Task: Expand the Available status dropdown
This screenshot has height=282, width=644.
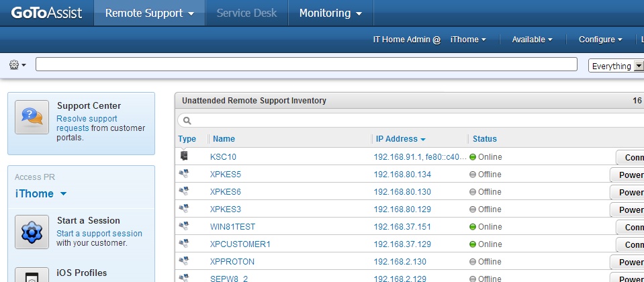Action: [x=532, y=40]
